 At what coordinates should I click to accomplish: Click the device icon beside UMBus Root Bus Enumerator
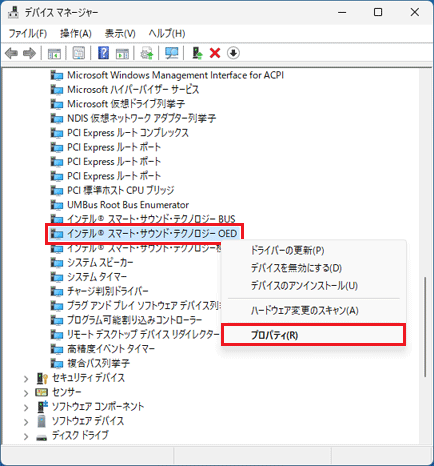pyautogui.click(x=57, y=205)
